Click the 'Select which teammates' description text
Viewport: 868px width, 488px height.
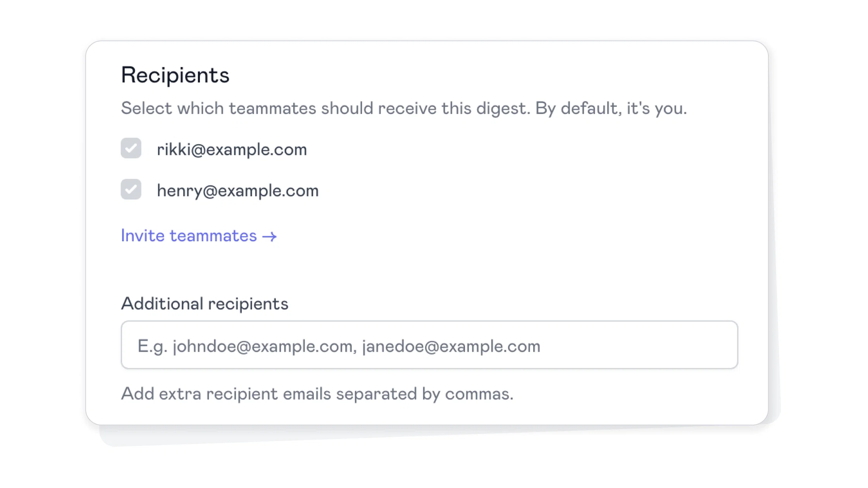pyautogui.click(x=404, y=108)
